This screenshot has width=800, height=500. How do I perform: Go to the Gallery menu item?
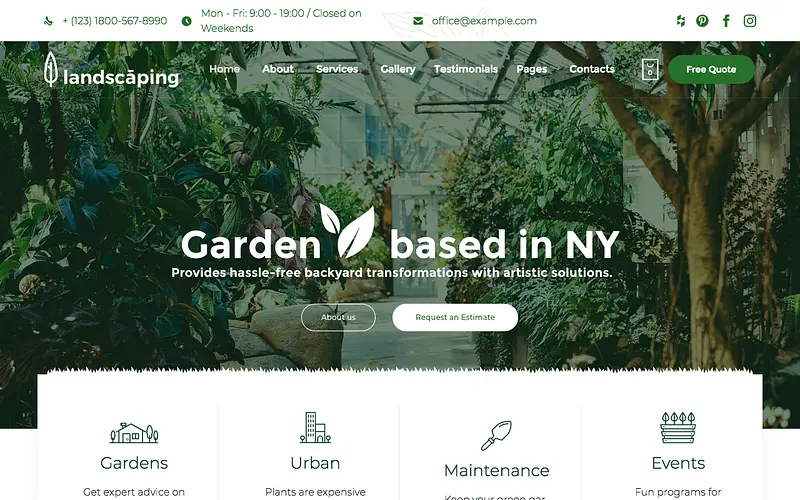pyautogui.click(x=398, y=69)
